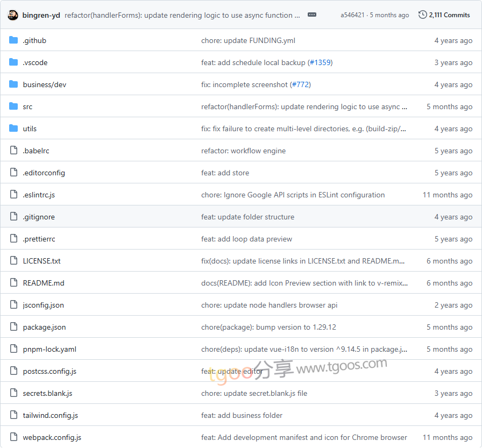Screen dimensions: 482x448
Task: Open the tailwind.config.js file
Action: [x=50, y=415]
